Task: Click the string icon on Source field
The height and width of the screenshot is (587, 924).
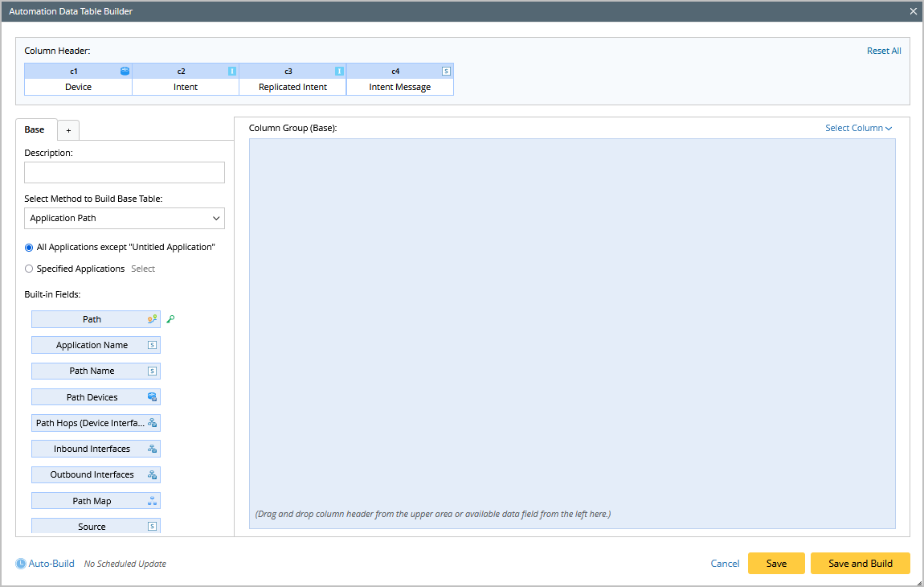Action: click(152, 526)
